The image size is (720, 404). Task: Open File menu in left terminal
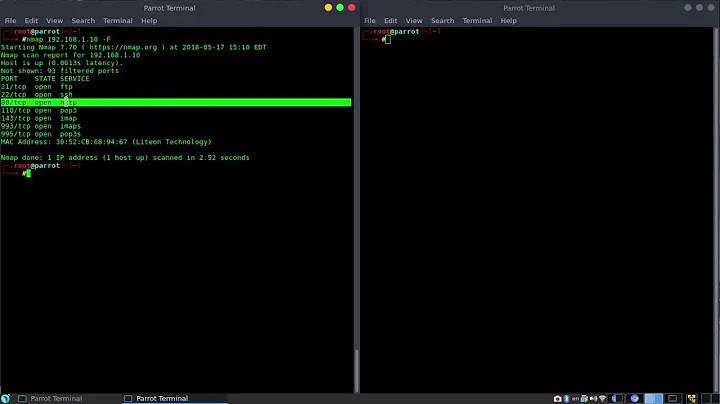(10, 21)
